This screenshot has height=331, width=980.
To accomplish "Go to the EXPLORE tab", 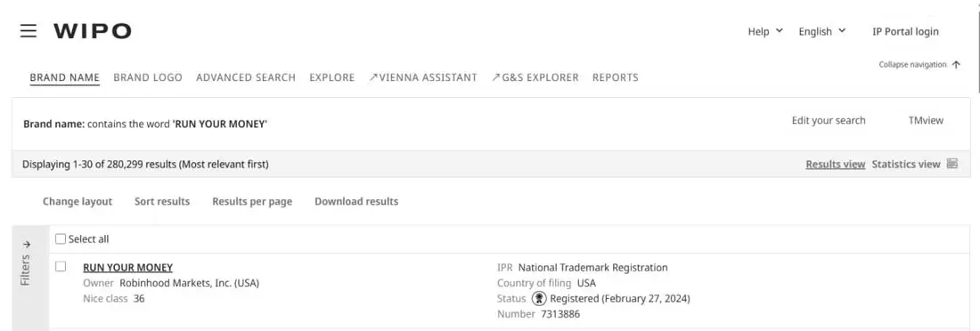I will pyautogui.click(x=332, y=77).
